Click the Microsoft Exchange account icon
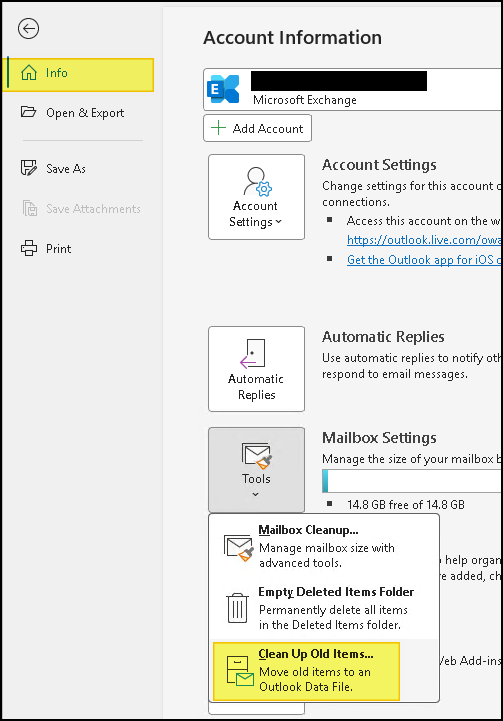 click(223, 89)
